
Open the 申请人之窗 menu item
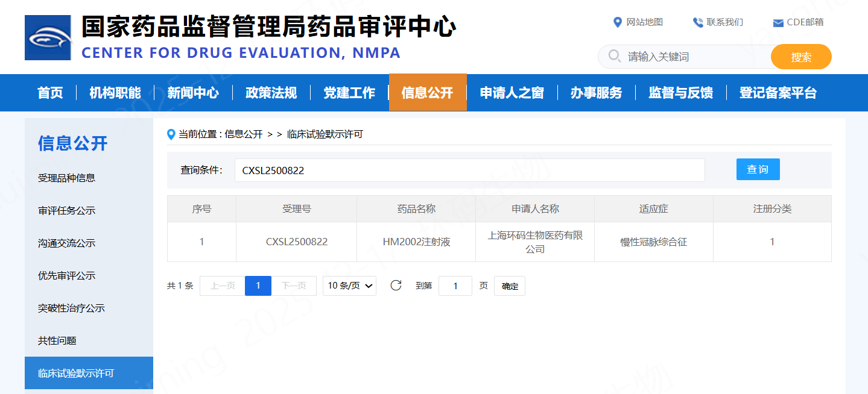[512, 92]
